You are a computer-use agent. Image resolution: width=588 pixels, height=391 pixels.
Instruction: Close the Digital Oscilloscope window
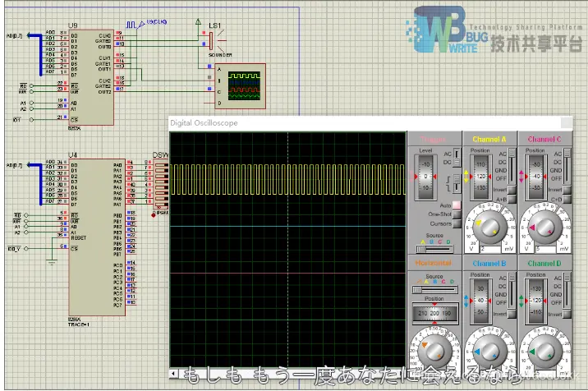point(567,122)
